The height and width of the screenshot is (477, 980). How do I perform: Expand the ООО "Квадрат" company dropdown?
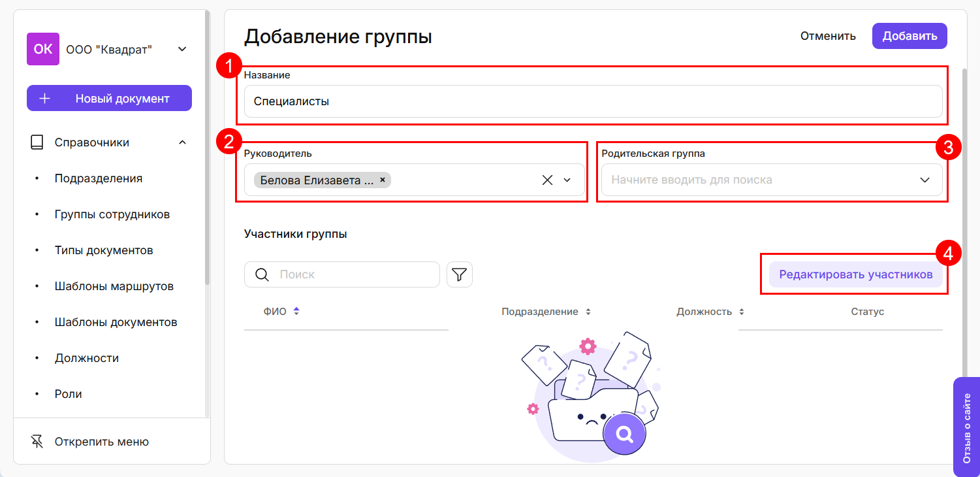tap(182, 49)
